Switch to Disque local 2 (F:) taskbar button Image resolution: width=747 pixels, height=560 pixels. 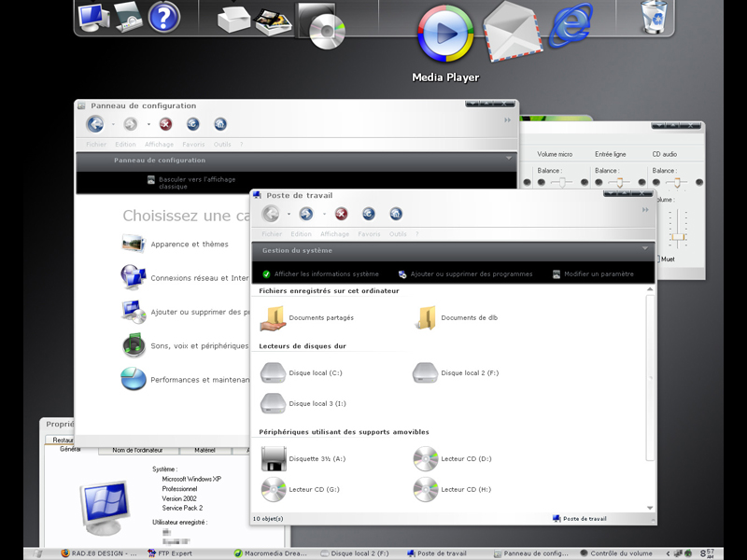point(355,553)
